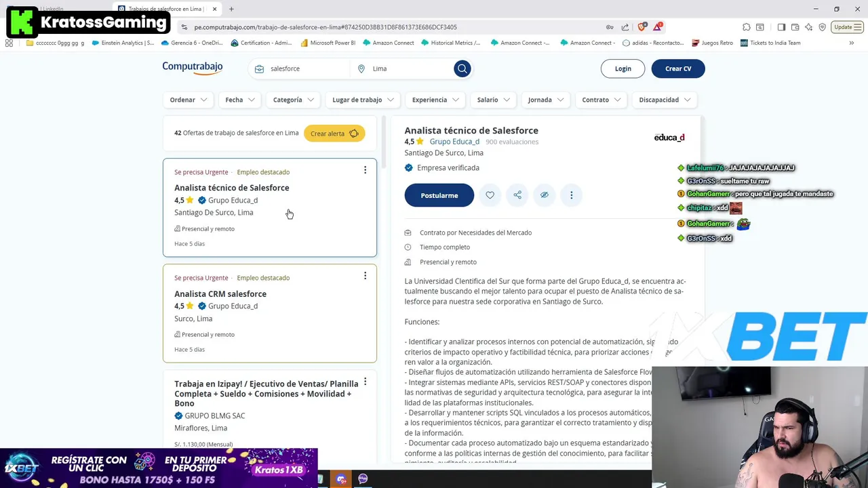Expand the Categoría filter
The image size is (868, 488).
[x=294, y=100]
